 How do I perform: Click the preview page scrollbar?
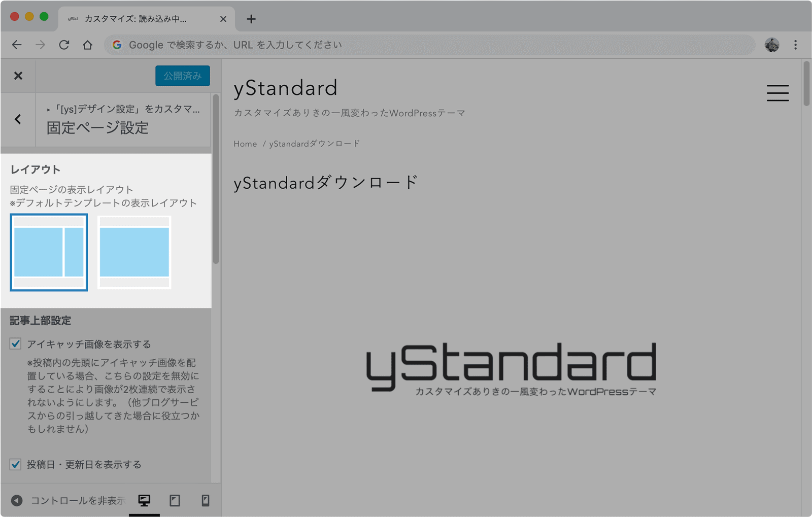point(806,84)
